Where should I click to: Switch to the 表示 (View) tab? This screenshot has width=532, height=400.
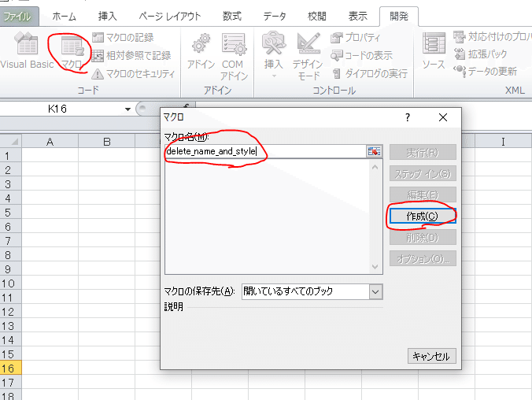click(x=358, y=17)
